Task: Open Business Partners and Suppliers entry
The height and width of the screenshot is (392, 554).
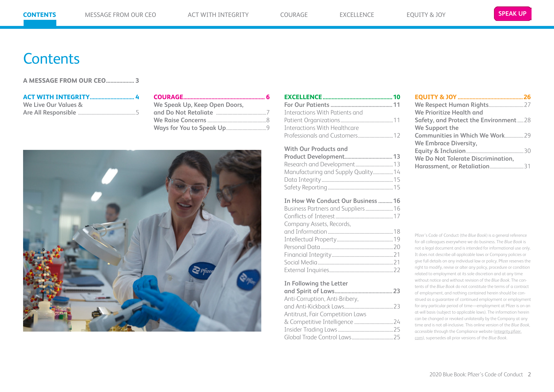Action: coord(342,209)
